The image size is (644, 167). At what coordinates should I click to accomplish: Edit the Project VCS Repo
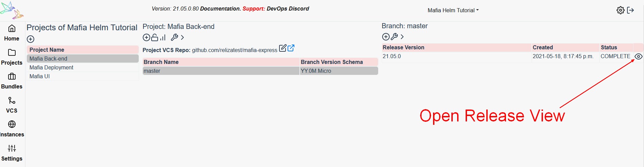(282, 48)
